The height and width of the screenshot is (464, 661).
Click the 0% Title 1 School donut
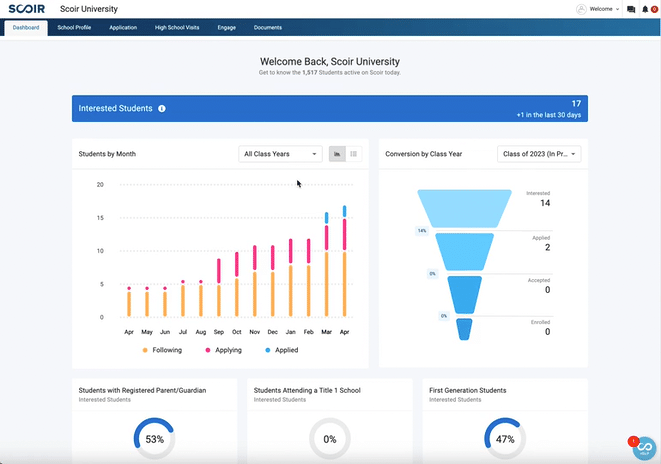(330, 439)
